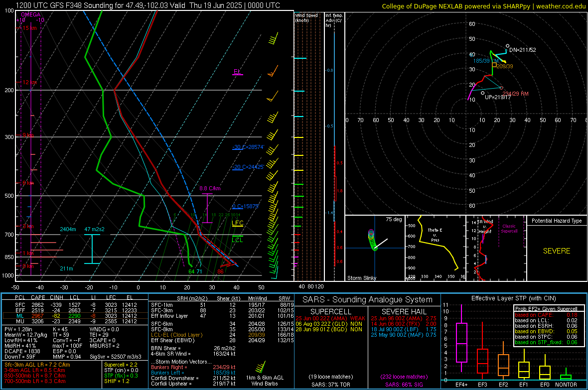Click the maxT = 100F value
The width and height of the screenshot is (588, 390).
pyautogui.click(x=67, y=346)
